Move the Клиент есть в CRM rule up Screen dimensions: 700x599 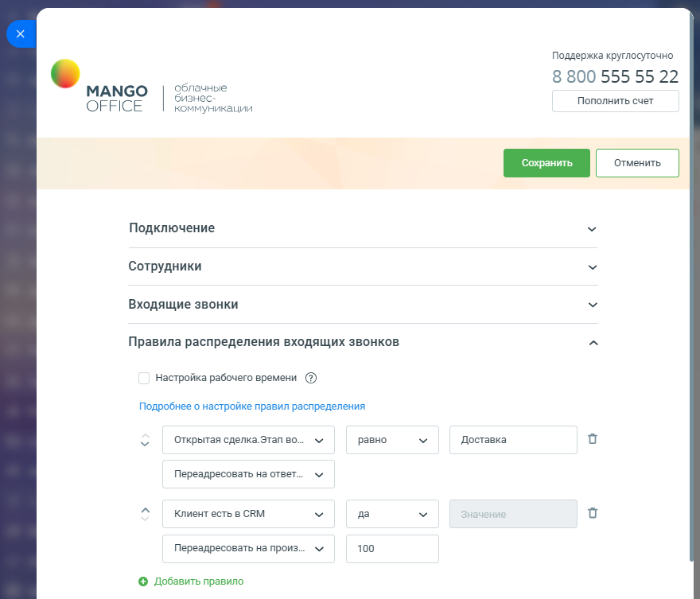(x=145, y=510)
